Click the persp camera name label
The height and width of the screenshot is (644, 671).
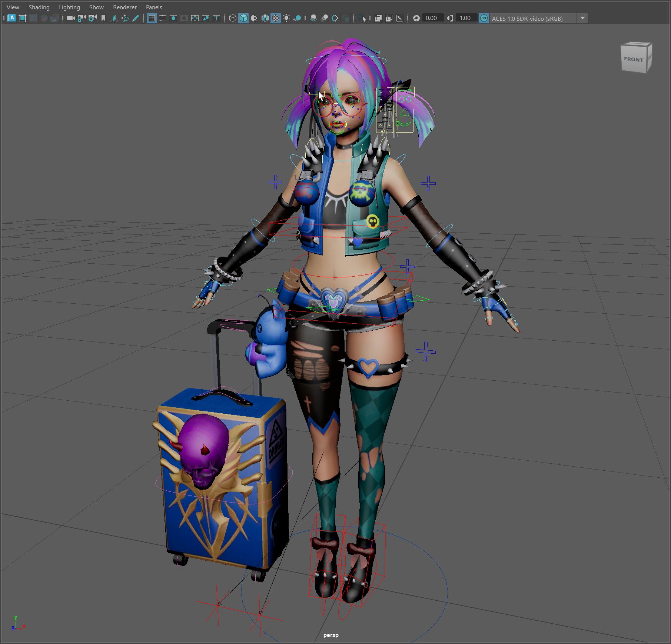tap(331, 635)
